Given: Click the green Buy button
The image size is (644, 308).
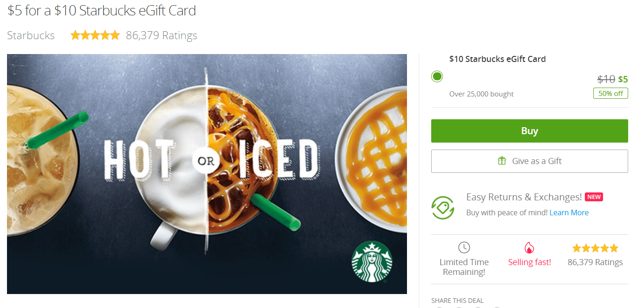Looking at the screenshot, I should (x=529, y=131).
